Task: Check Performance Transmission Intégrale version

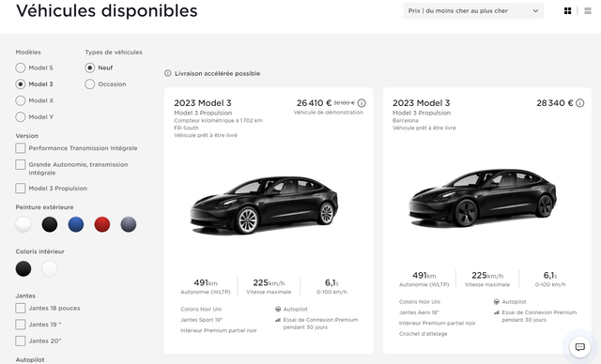Action: point(21,147)
